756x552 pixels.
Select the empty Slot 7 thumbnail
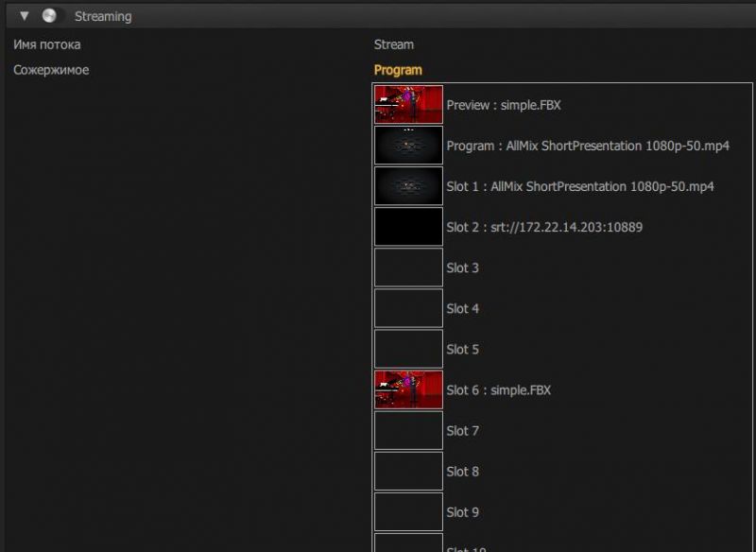point(408,430)
